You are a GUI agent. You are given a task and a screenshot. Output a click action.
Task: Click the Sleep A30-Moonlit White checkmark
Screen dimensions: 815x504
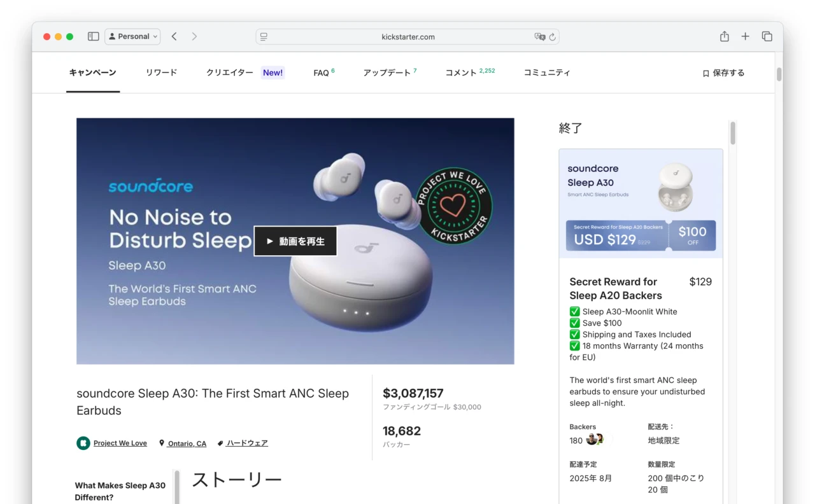pos(575,311)
